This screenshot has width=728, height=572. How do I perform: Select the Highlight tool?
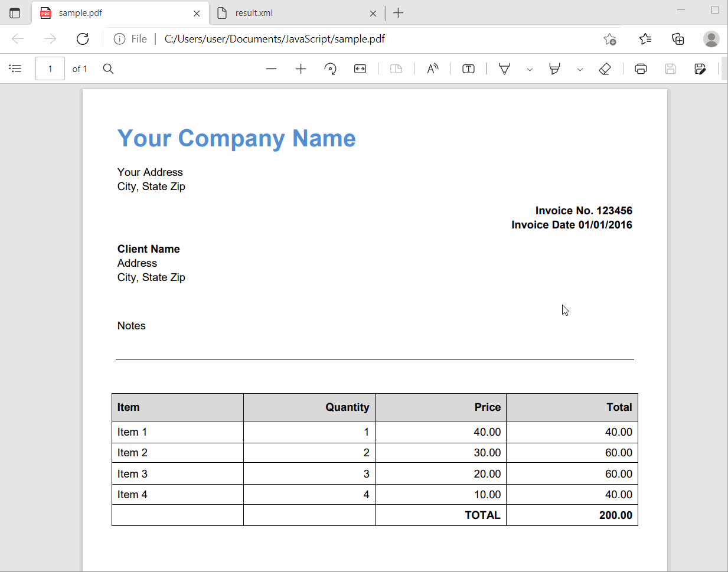[554, 69]
